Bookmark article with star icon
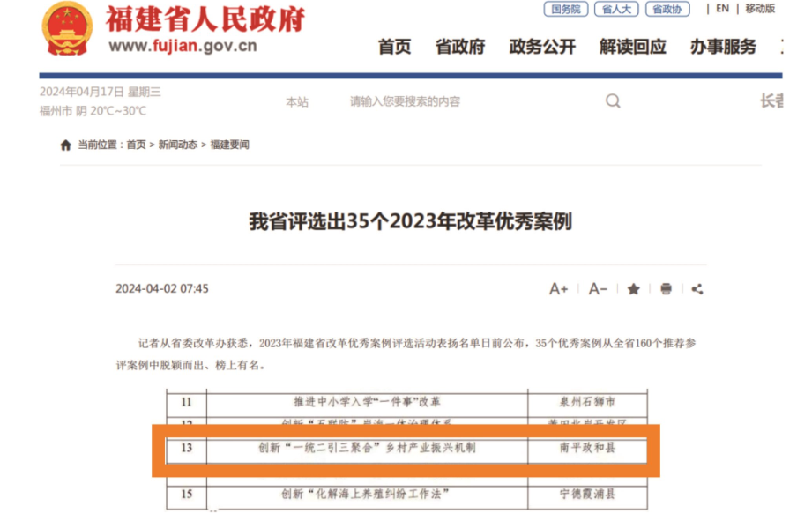Screen dimensions: 812x521 click(x=633, y=289)
